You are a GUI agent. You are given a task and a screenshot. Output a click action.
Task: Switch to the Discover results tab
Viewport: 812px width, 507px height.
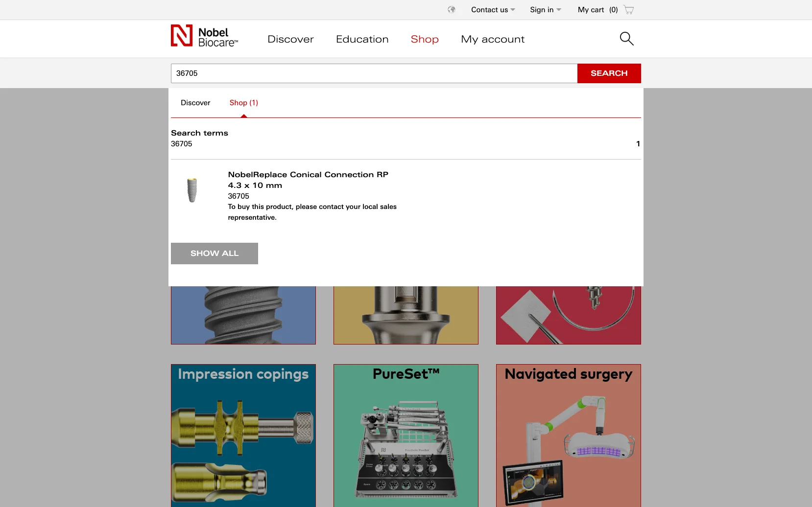(195, 103)
